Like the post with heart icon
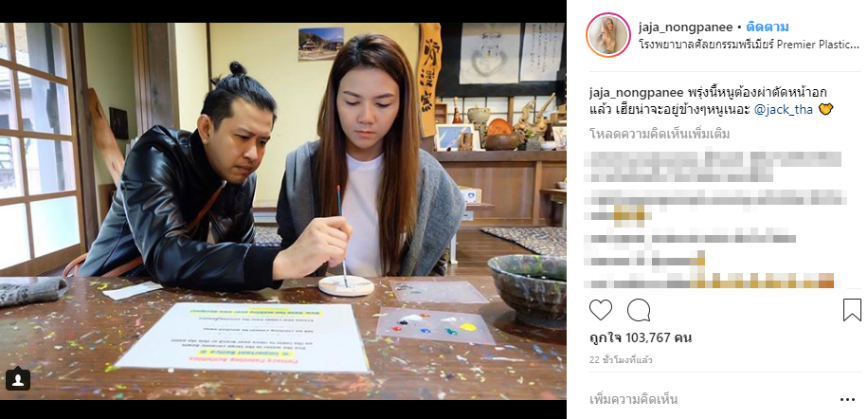 pyautogui.click(x=601, y=310)
